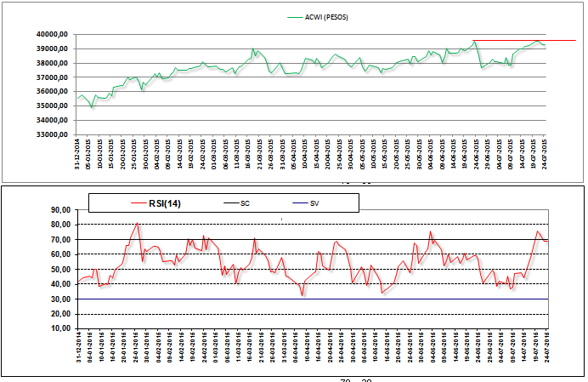Click the 36000,00 axis value

[x=52, y=91]
